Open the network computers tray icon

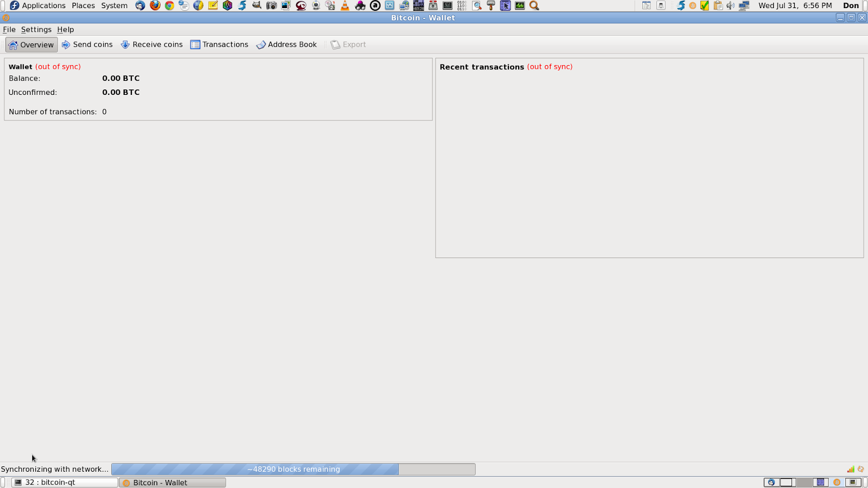point(744,5)
